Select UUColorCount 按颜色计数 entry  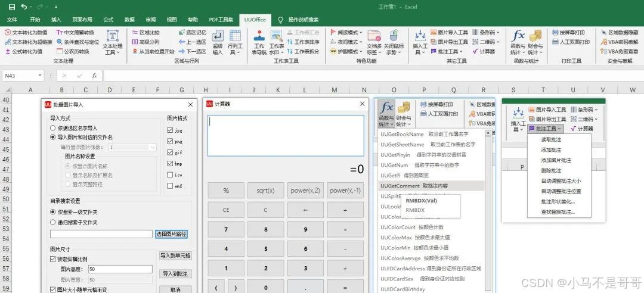click(411, 227)
